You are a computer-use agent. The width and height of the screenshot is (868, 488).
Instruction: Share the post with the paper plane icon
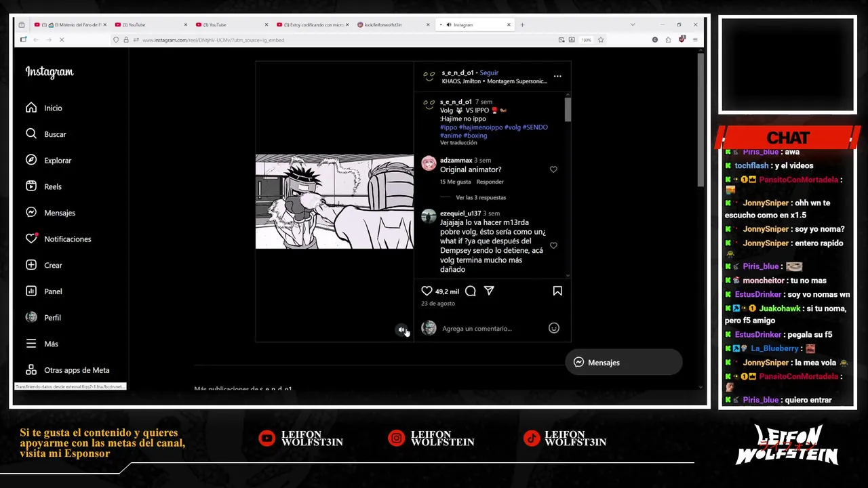click(489, 291)
